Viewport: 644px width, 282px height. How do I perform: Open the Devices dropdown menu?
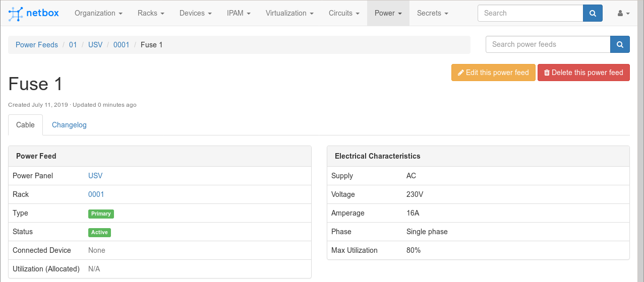pos(195,13)
